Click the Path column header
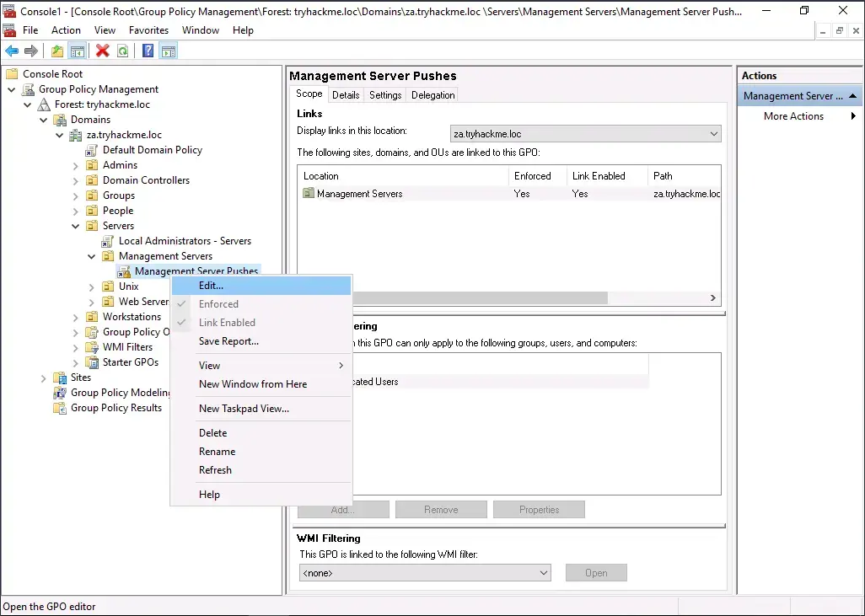The width and height of the screenshot is (865, 616). click(x=684, y=176)
